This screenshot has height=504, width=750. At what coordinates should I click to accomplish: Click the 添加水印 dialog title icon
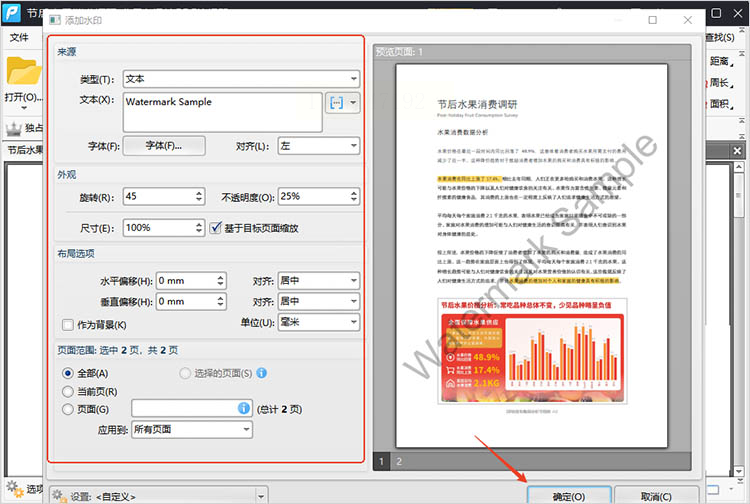(55, 20)
